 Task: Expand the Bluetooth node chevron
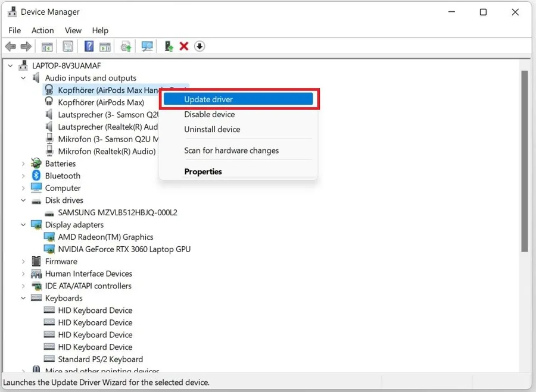23,176
